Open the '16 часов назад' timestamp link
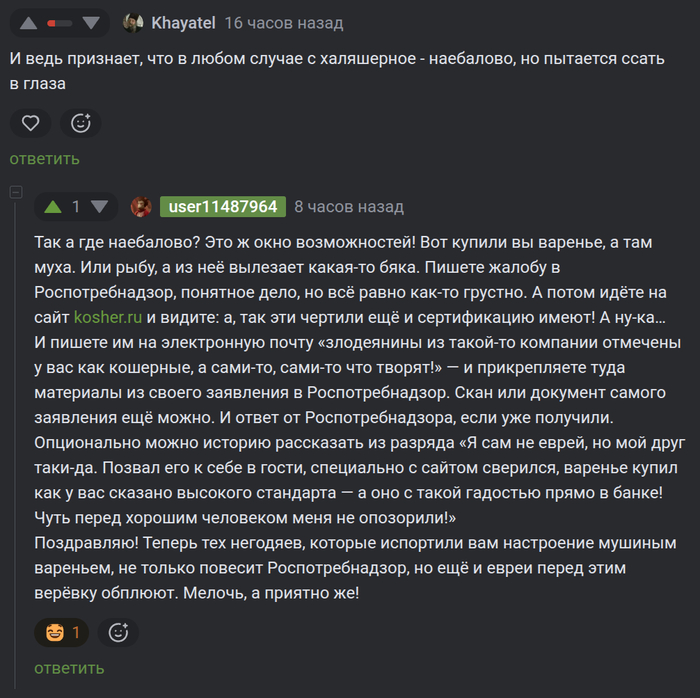Screen dimensions: 700x698 [283, 22]
